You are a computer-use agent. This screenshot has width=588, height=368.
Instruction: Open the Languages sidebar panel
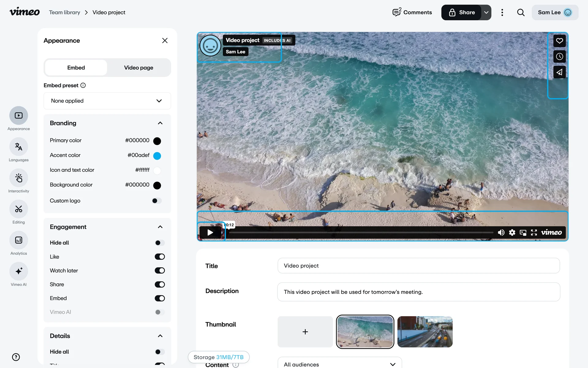[x=19, y=147]
